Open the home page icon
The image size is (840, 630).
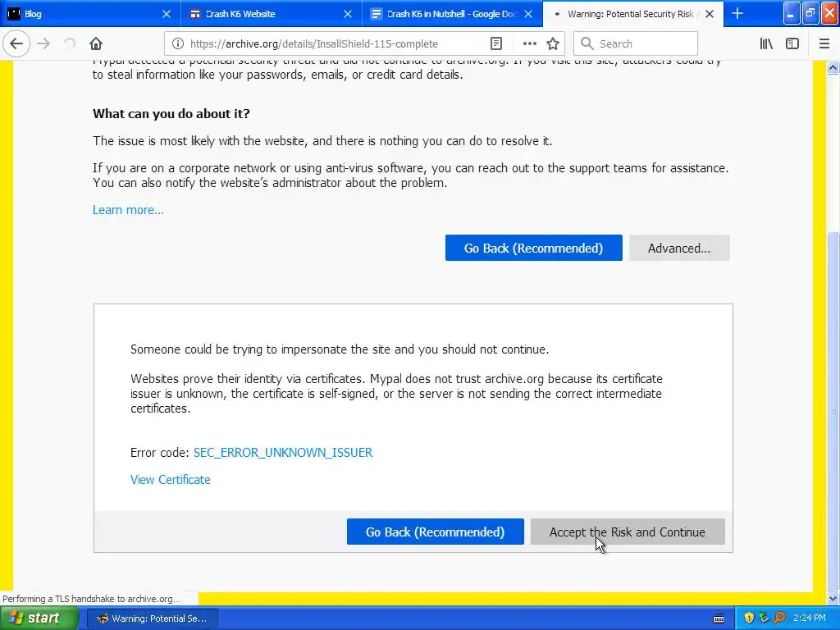tap(96, 43)
